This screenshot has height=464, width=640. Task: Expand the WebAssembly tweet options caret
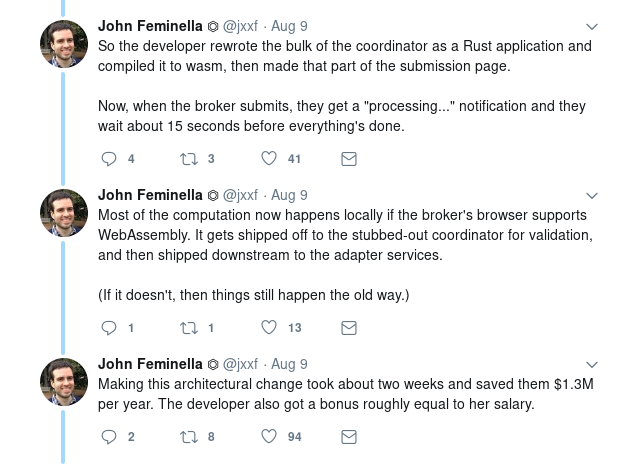[x=591, y=196]
